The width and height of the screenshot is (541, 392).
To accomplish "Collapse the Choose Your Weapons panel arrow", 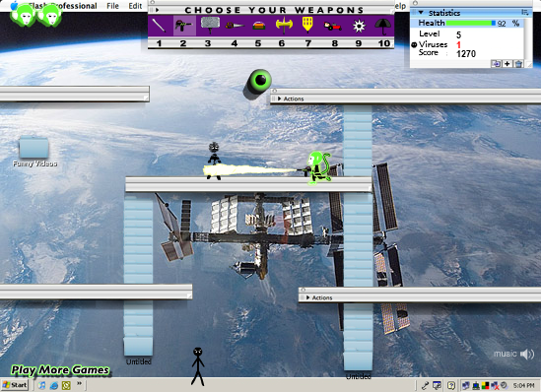I will (158, 10).
